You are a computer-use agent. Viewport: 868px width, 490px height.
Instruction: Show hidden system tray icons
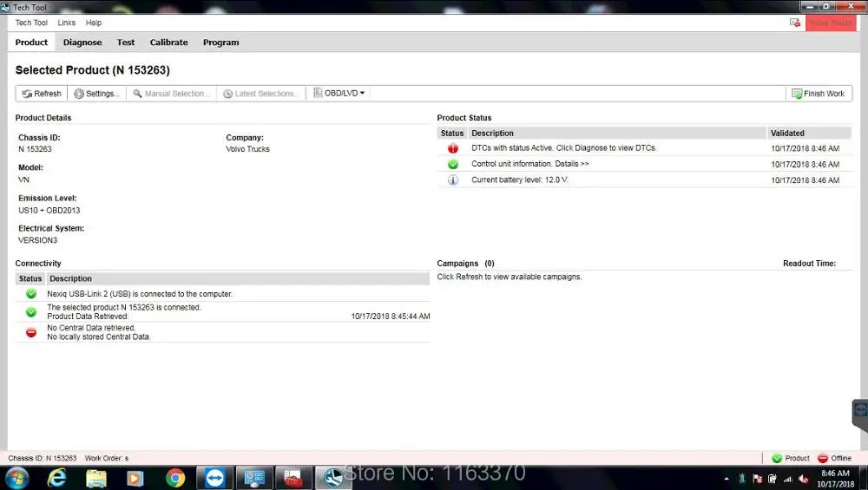(x=727, y=479)
